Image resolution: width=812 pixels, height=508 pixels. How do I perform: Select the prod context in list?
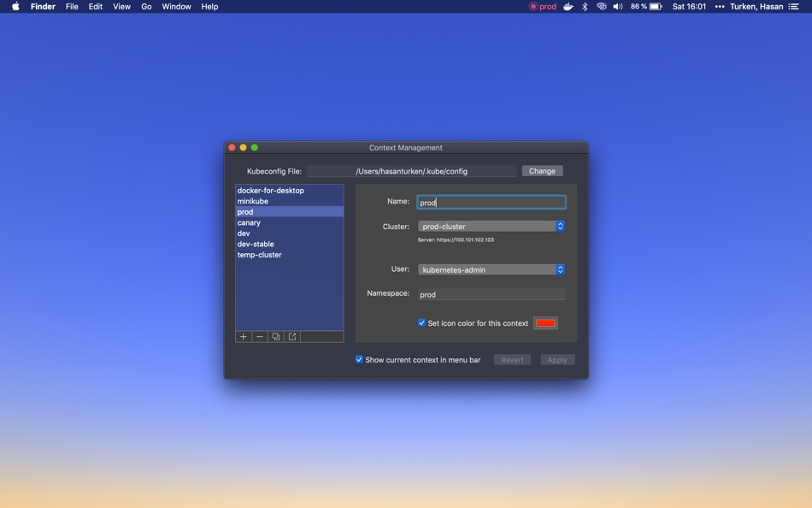tap(290, 212)
